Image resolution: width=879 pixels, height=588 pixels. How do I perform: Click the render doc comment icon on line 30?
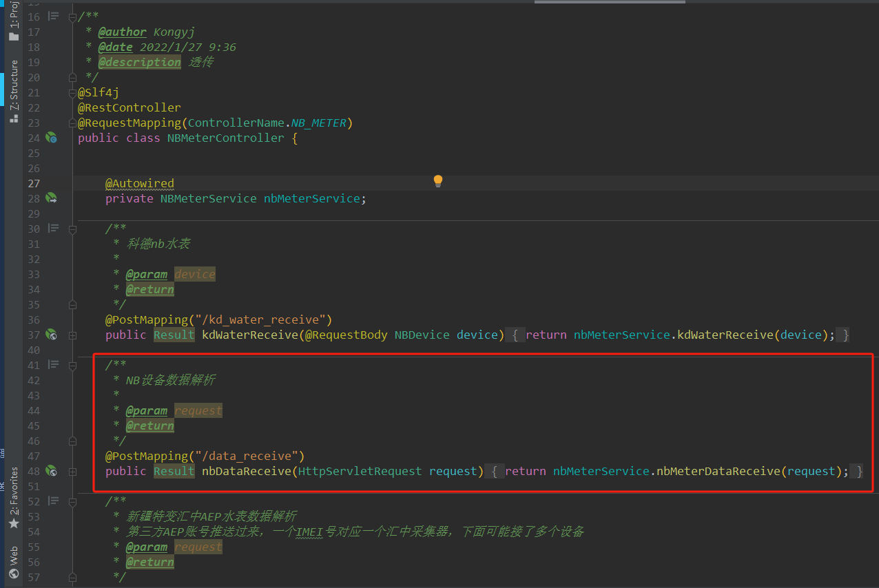(53, 229)
